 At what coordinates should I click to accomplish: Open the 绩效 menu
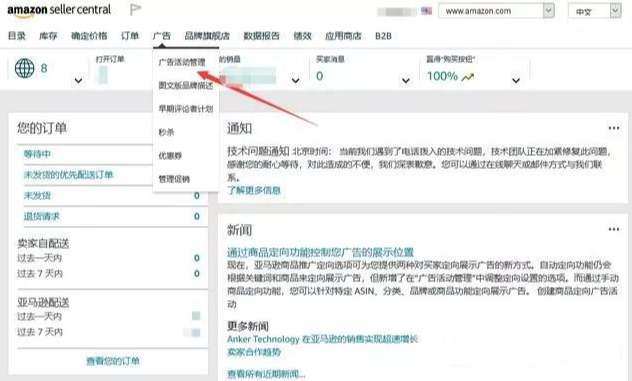pos(302,36)
